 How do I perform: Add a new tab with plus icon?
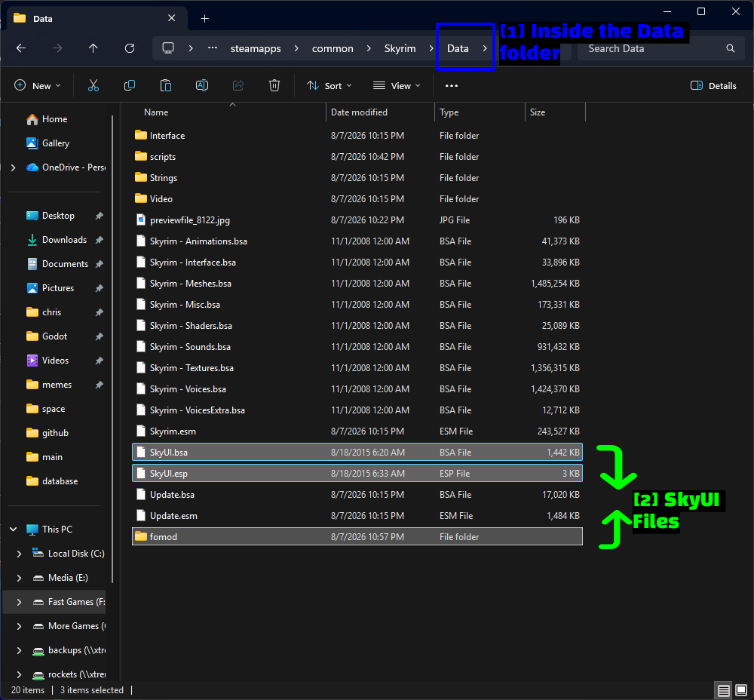205,18
